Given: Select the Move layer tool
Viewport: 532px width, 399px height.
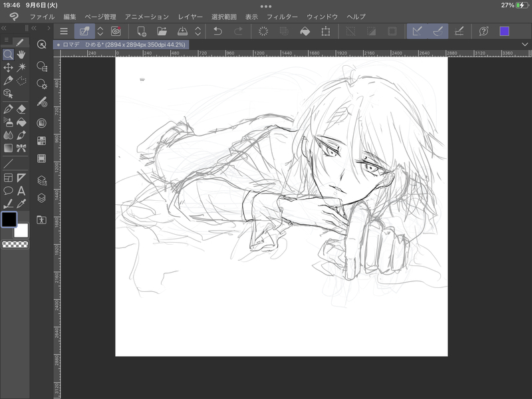Looking at the screenshot, I should point(8,68).
